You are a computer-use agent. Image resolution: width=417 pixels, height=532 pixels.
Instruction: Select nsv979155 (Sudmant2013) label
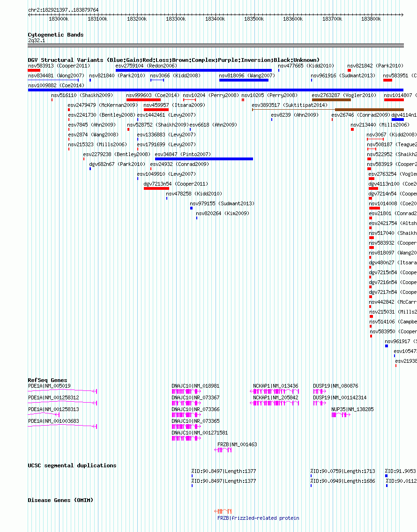click(x=222, y=203)
